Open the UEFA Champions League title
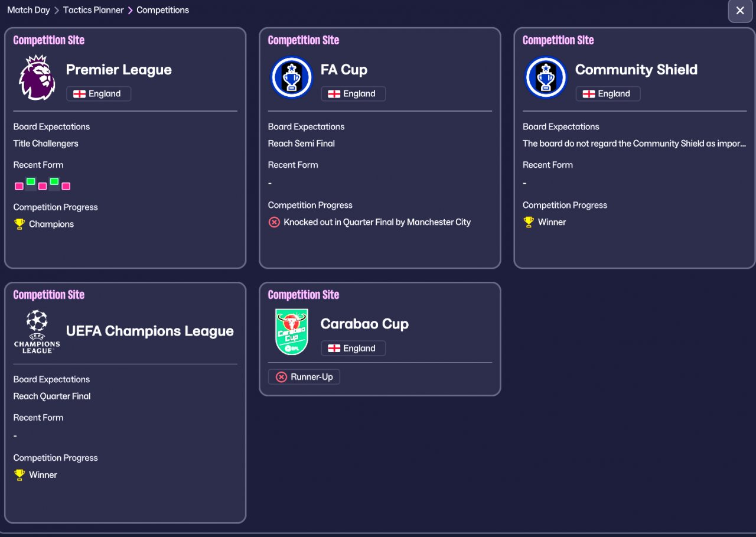The image size is (756, 537). (x=150, y=331)
